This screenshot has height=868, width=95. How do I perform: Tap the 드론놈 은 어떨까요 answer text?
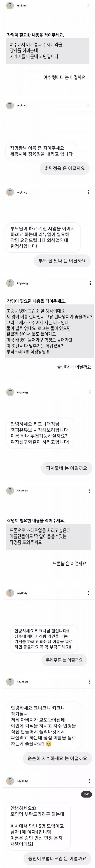[70, 563]
